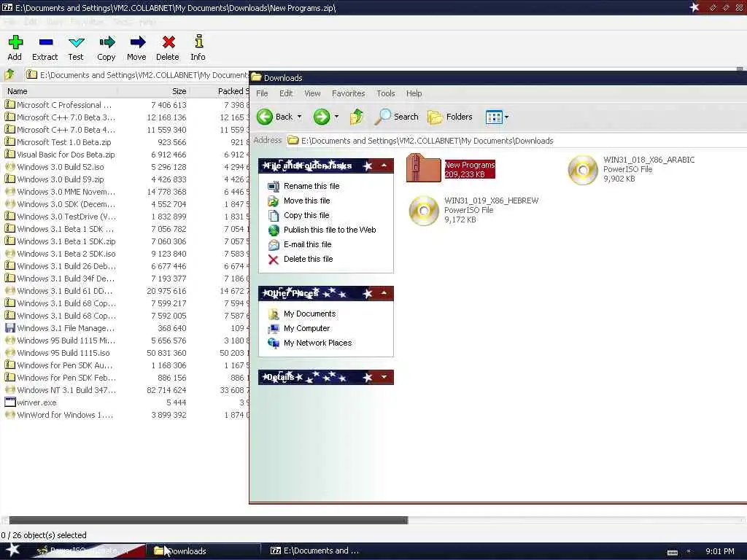Sort by the Name column header
The image size is (747, 560).
point(60,91)
